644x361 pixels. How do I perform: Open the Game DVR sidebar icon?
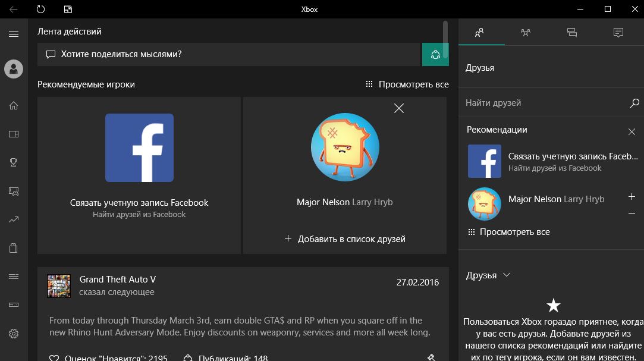(x=14, y=191)
